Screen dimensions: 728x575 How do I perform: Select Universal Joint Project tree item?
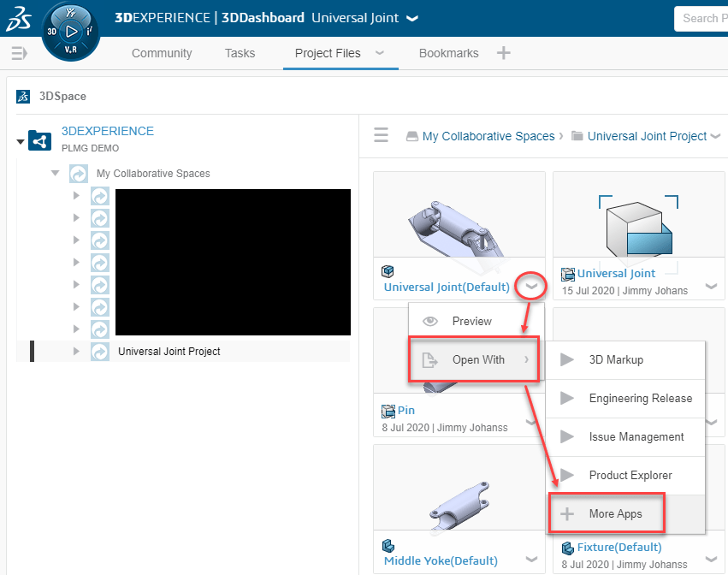169,352
